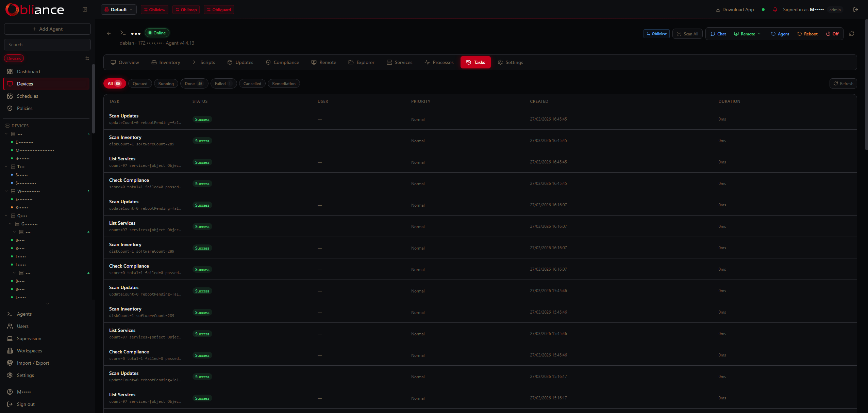Power off the device with the Off control
Viewport: 868px width, 413px height.
832,34
